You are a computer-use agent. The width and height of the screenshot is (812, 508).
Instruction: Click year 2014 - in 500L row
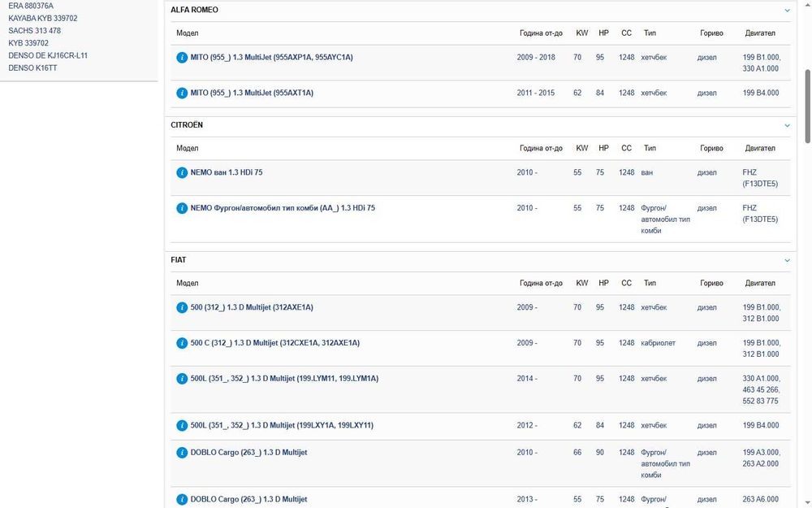coord(527,379)
